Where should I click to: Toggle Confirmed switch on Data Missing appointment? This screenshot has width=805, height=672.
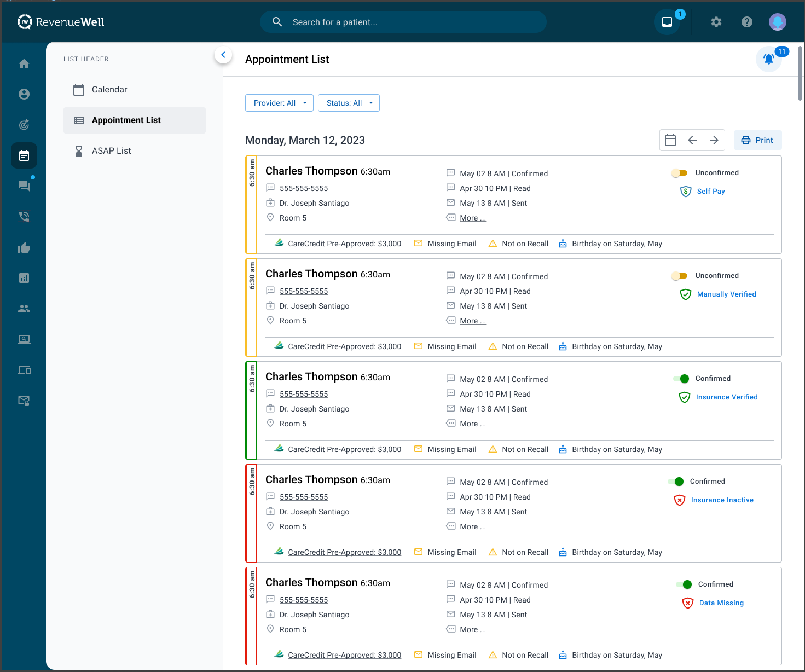684,584
